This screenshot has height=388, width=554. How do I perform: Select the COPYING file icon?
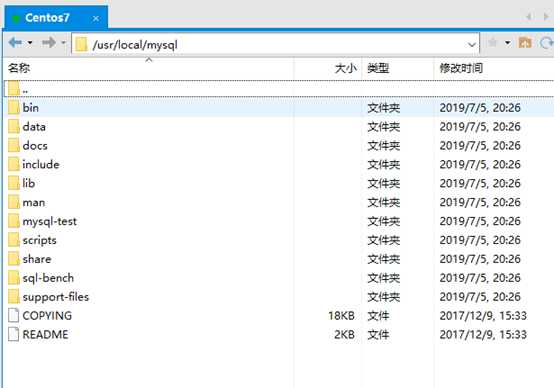coord(13,315)
